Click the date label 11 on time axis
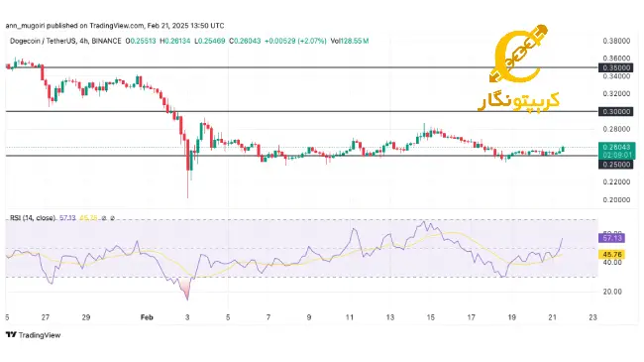This screenshot has height=362, width=644. 350,317
